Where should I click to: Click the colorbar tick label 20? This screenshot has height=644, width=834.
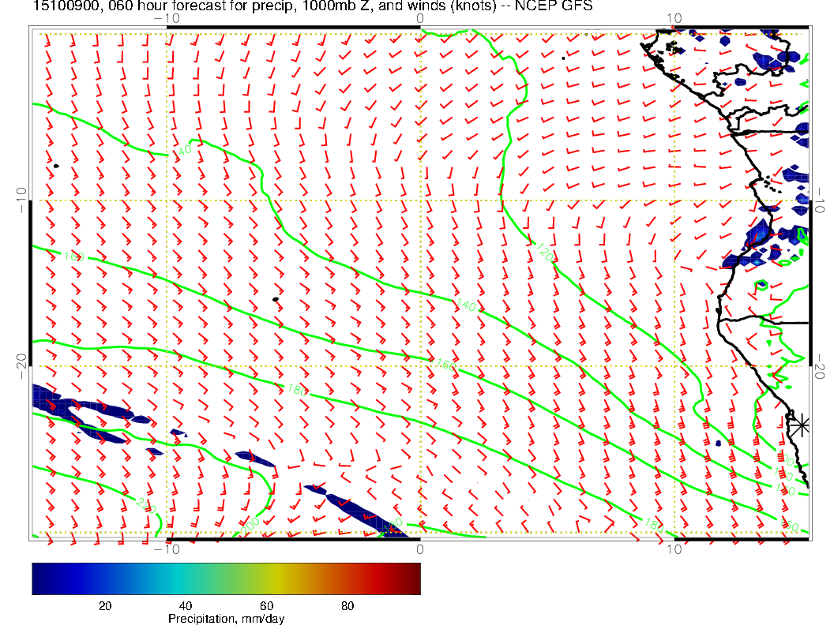point(104,605)
